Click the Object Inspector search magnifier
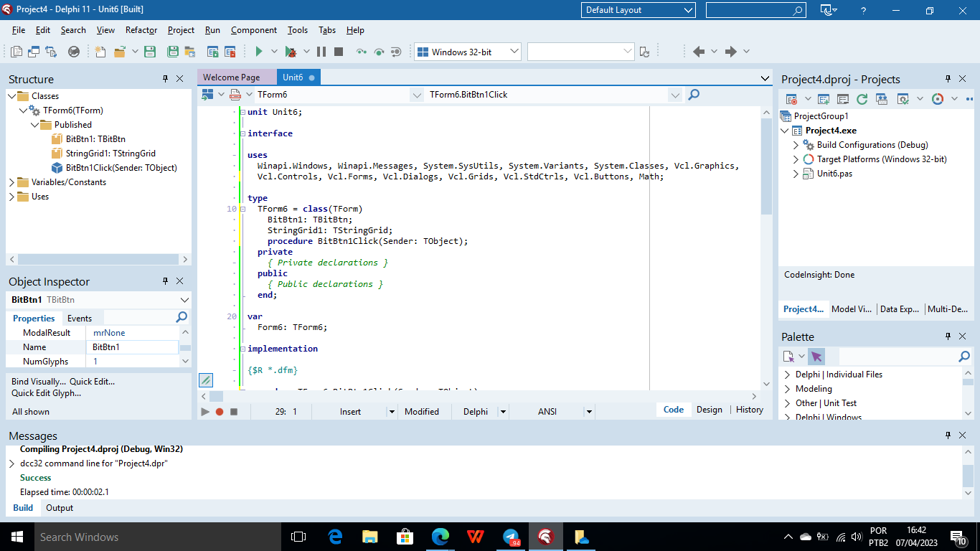Viewport: 980px width, 551px height. click(x=182, y=317)
